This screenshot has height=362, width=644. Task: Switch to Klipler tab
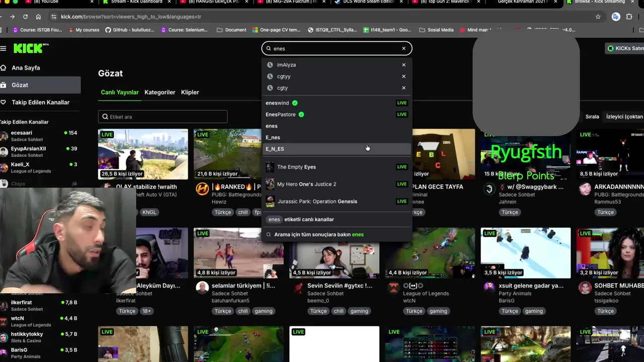coord(190,93)
